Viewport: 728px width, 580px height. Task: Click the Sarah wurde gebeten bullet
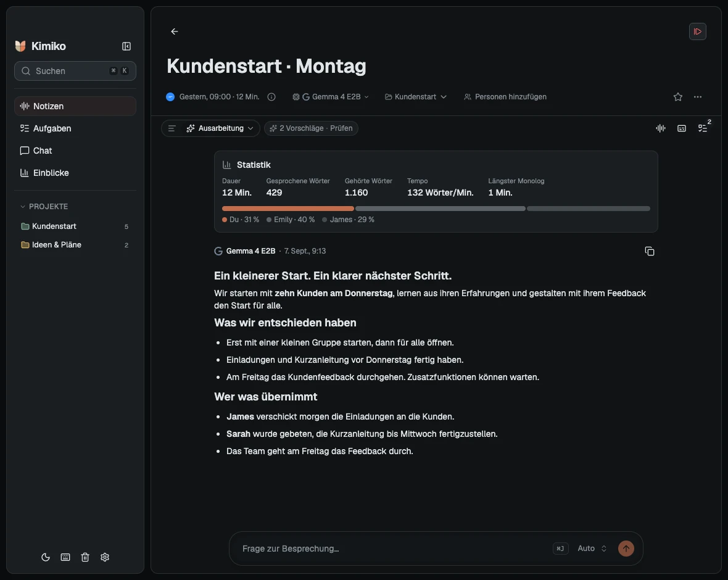point(362,434)
